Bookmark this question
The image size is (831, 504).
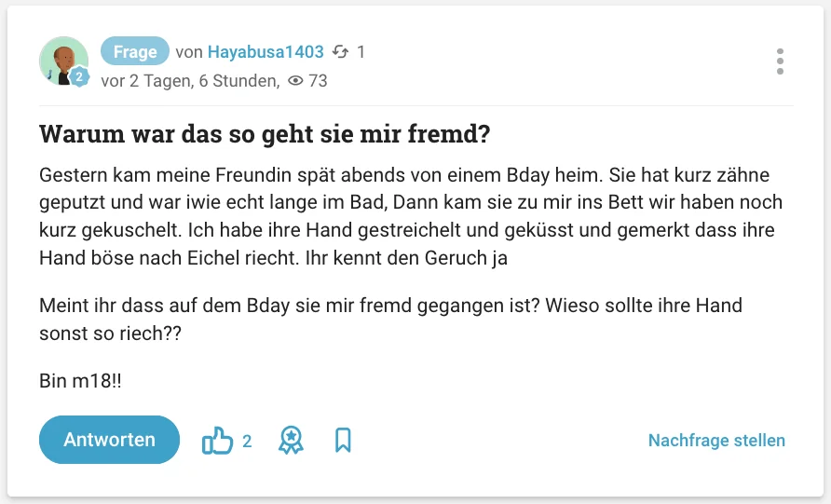[343, 441]
